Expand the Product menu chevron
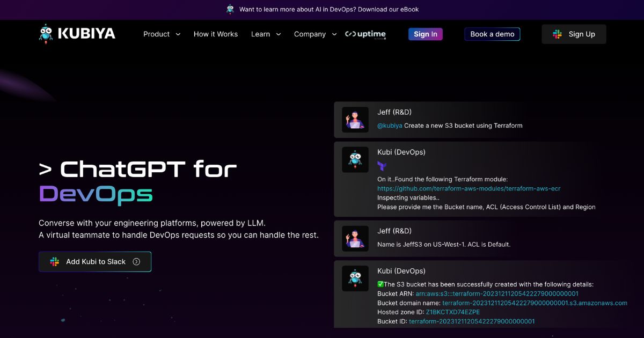 (178, 34)
